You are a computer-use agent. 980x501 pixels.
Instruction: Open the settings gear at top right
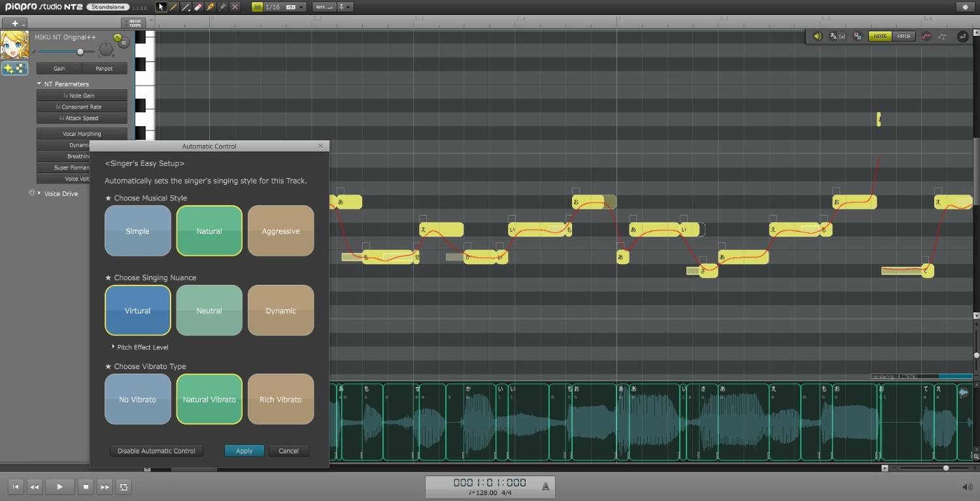coord(965,7)
